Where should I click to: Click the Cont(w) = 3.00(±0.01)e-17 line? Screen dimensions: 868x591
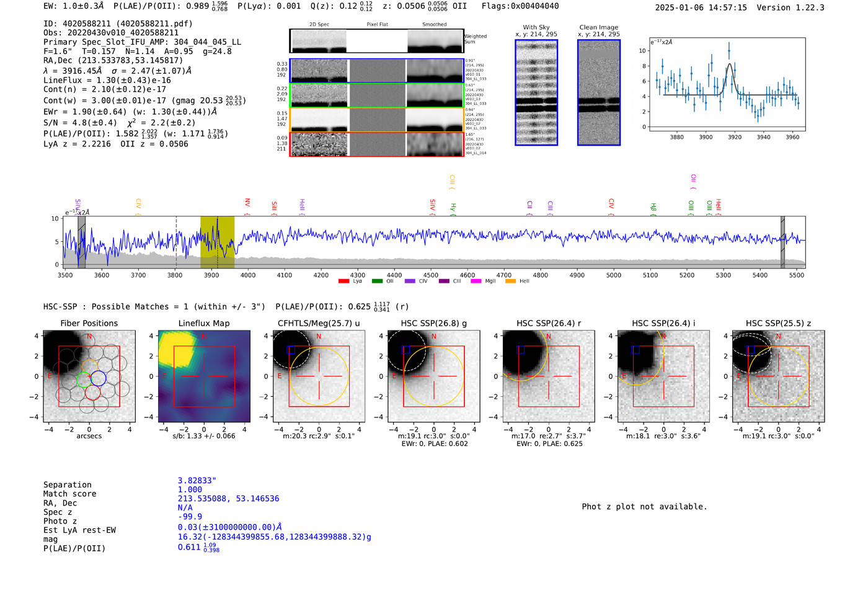[144, 100]
